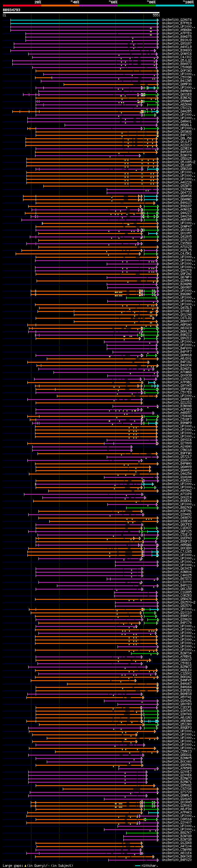Image resolution: width=197 pixels, height=868 pixels.
Task: Select label UniRef100_Q9ZWT0
Action: pyautogui.click(x=176, y=186)
